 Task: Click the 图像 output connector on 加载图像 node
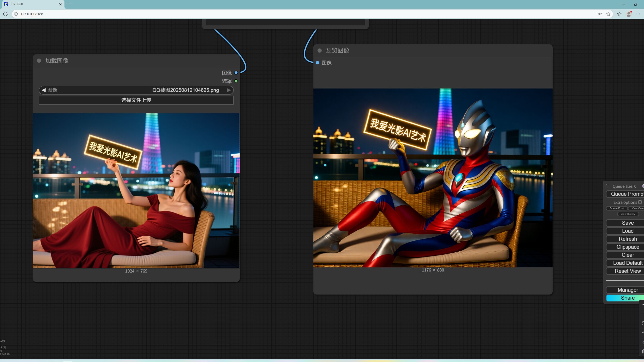[x=236, y=73]
